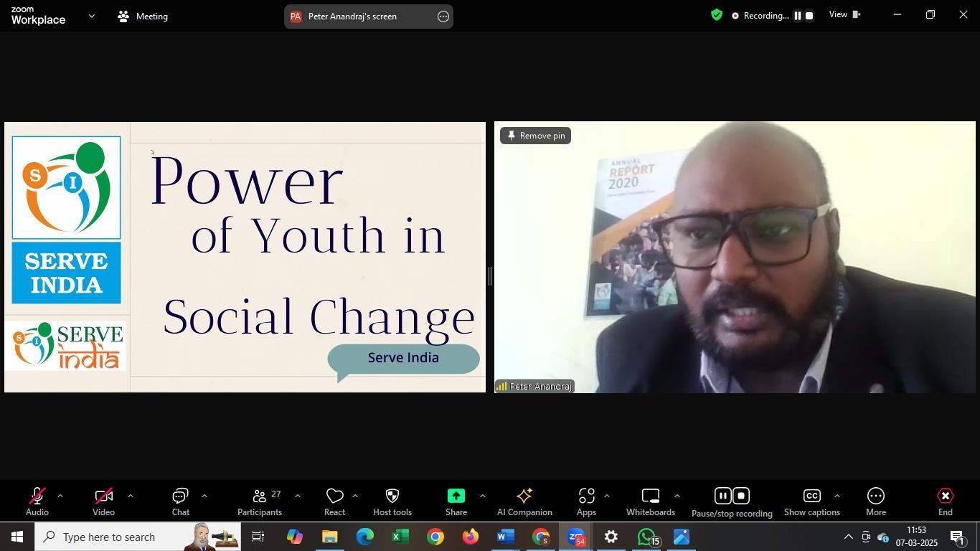Open Zoom Apps
Viewport: 980px width, 551px height.
pos(587,501)
